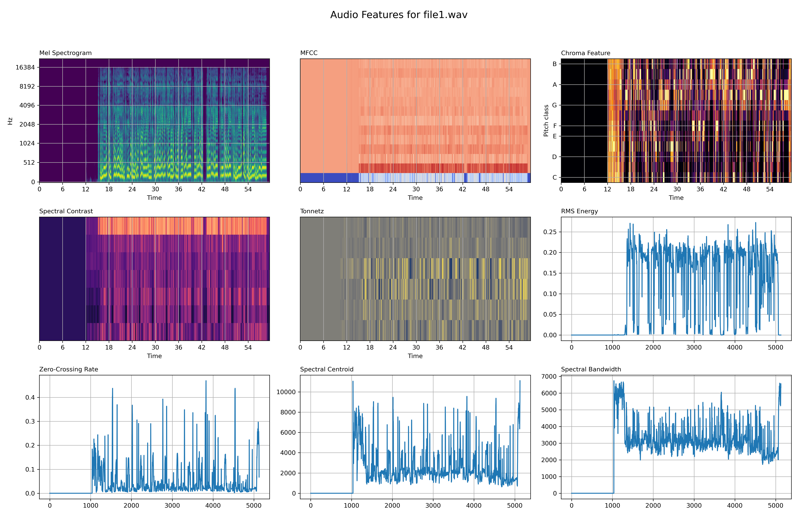Click the Pitch class axis label
798x532 pixels.
[546, 120]
